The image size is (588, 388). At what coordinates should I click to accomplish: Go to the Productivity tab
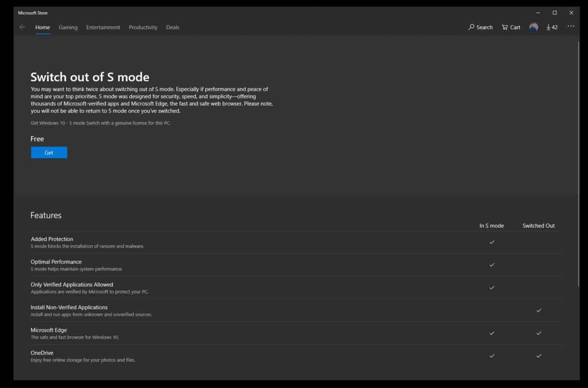pyautogui.click(x=143, y=27)
